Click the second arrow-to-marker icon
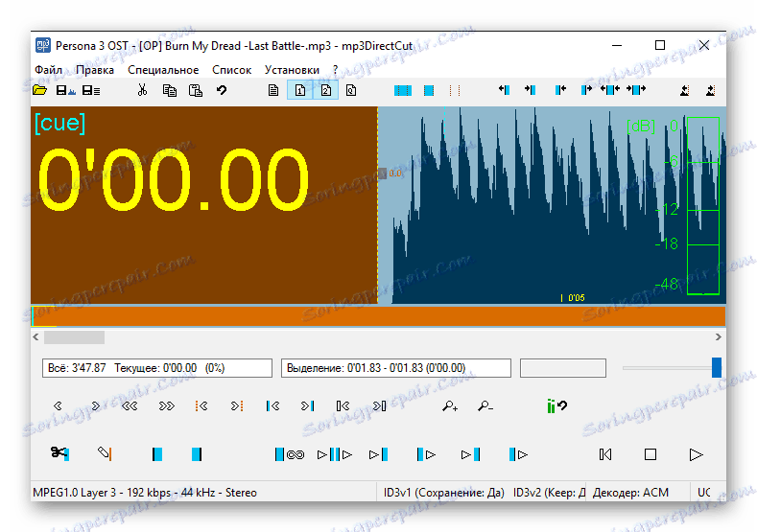Viewport: 757px width, 532px height. [x=531, y=90]
